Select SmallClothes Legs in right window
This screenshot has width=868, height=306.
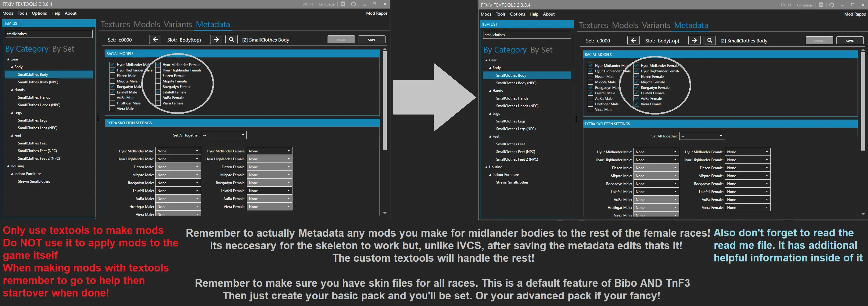[511, 121]
